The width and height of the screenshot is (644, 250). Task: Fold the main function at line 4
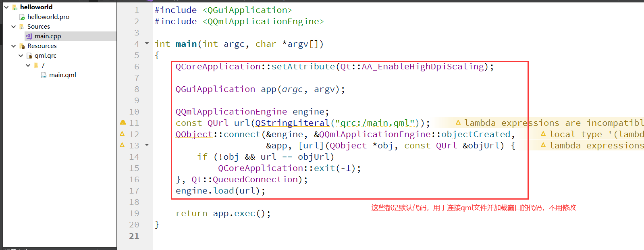[x=147, y=44]
